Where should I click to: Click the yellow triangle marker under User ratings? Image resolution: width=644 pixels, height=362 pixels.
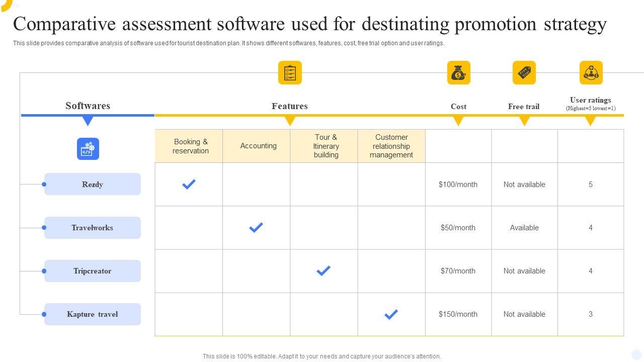[x=591, y=121]
